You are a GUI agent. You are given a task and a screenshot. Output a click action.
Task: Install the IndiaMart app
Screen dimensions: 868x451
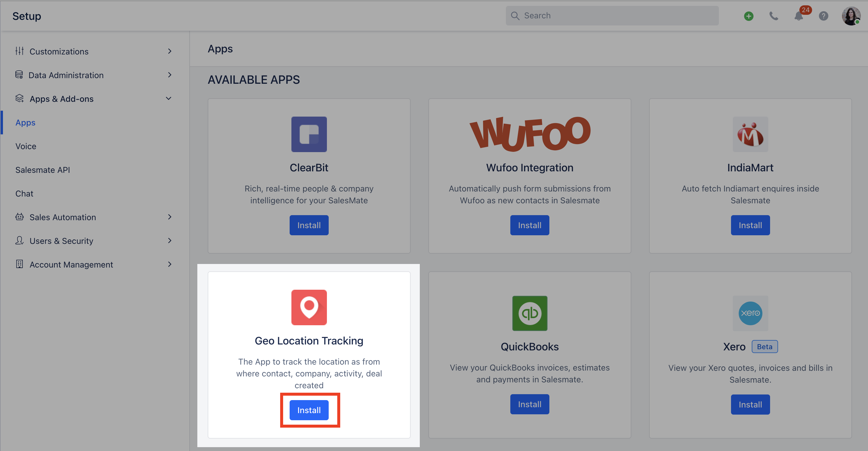[x=750, y=225]
